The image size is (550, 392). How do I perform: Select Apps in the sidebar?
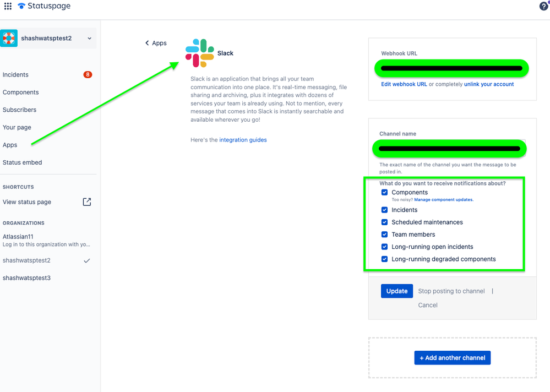tap(10, 145)
